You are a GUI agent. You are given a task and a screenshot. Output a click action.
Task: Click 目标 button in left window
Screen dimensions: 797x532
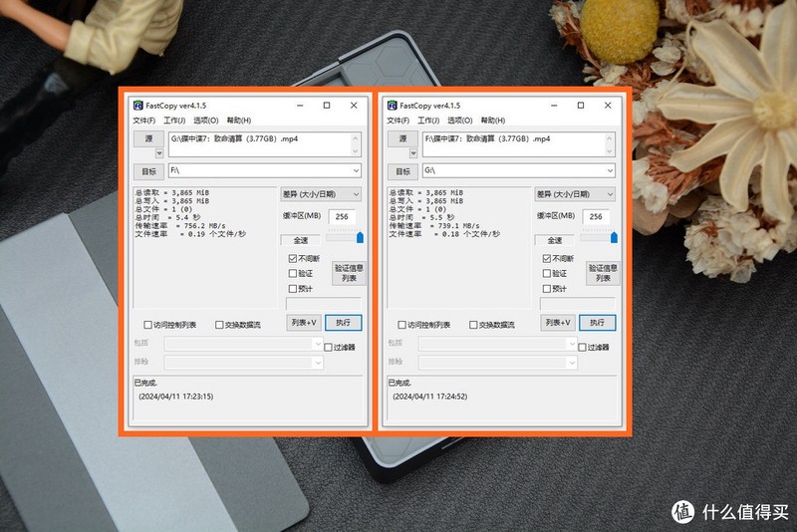point(148,171)
